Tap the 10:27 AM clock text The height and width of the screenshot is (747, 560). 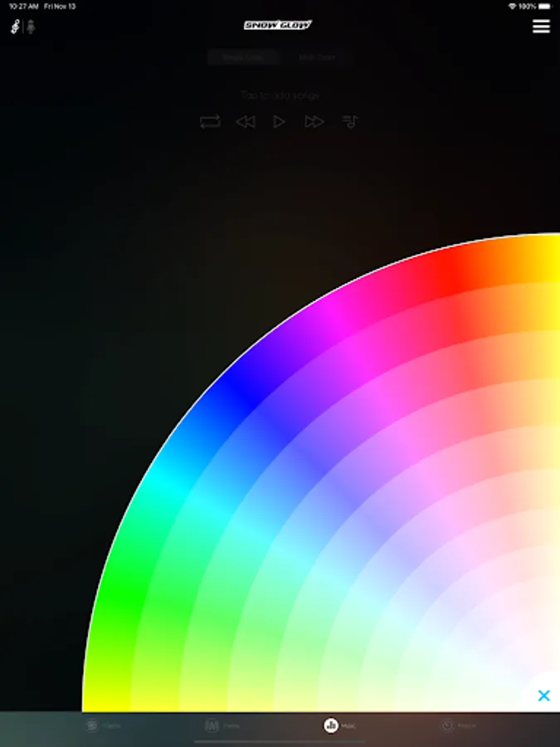point(23,6)
